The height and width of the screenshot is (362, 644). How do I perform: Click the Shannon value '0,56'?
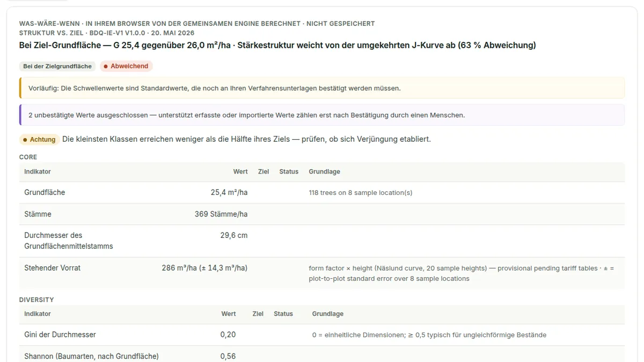click(228, 356)
